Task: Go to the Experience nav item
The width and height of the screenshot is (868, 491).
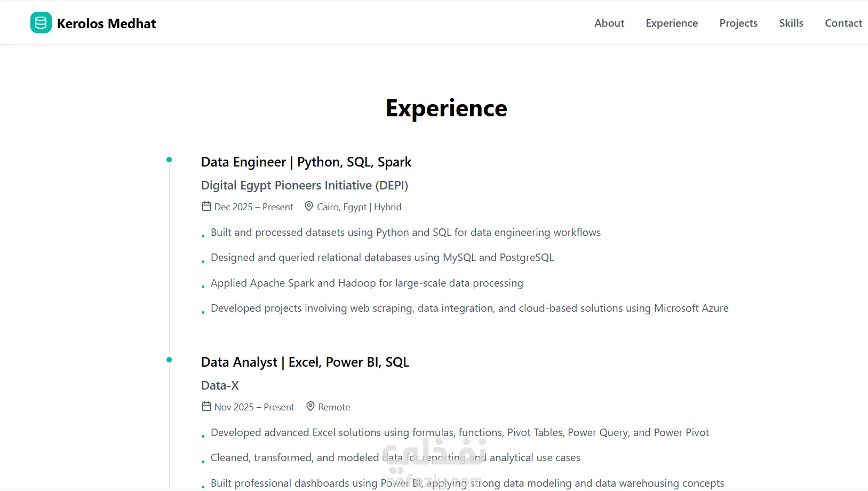Action: coord(672,23)
